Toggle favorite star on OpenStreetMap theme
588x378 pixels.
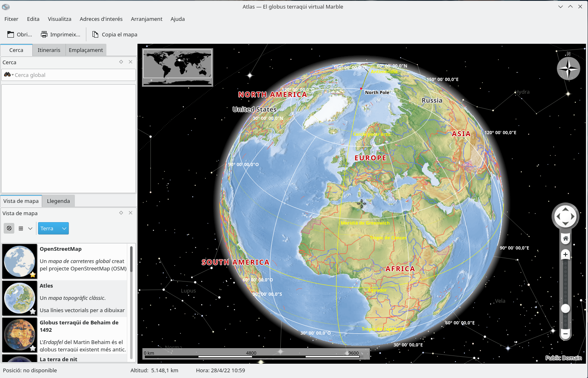[x=33, y=274]
